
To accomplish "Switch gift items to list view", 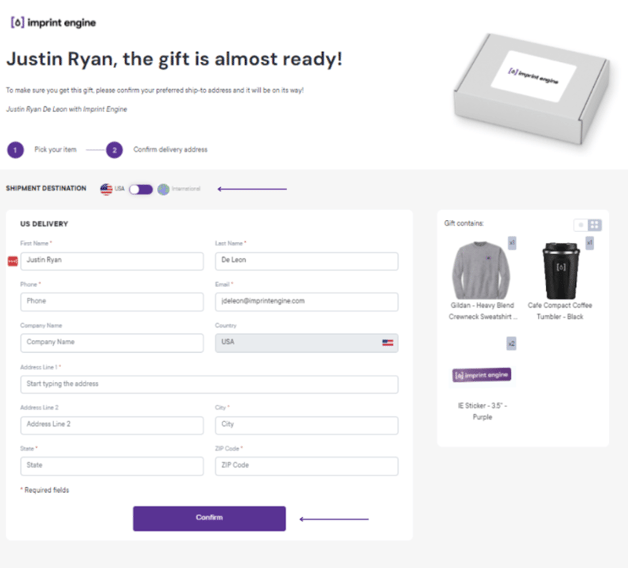I will [x=580, y=225].
